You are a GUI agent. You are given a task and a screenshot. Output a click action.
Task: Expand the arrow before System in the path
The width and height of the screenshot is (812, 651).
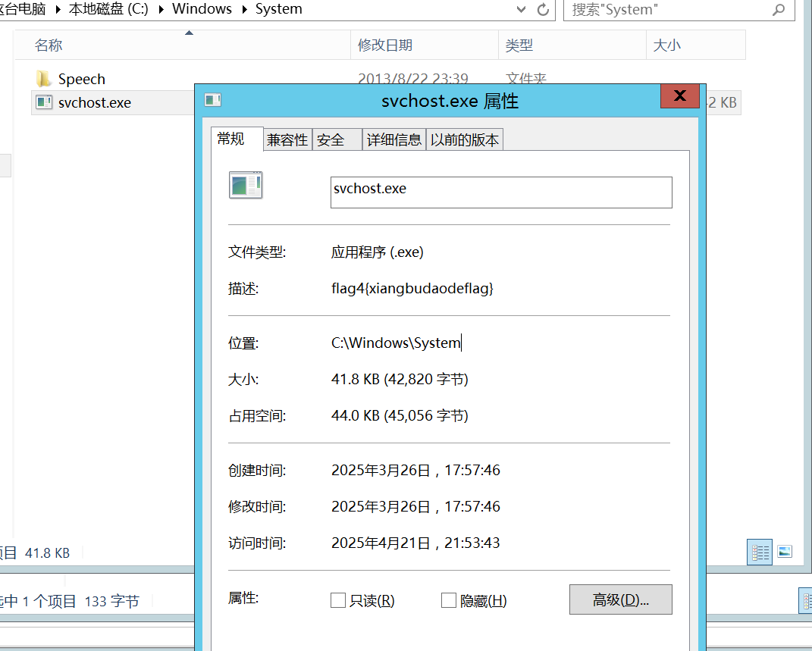(244, 9)
